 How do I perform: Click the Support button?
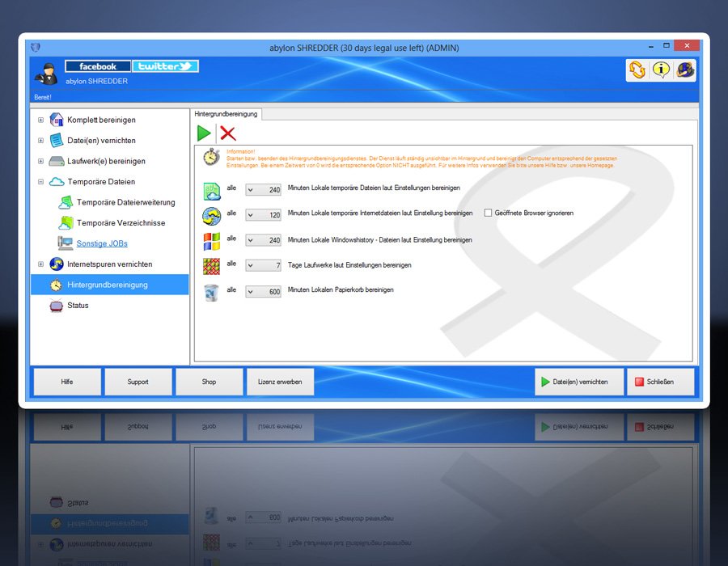pyautogui.click(x=138, y=382)
